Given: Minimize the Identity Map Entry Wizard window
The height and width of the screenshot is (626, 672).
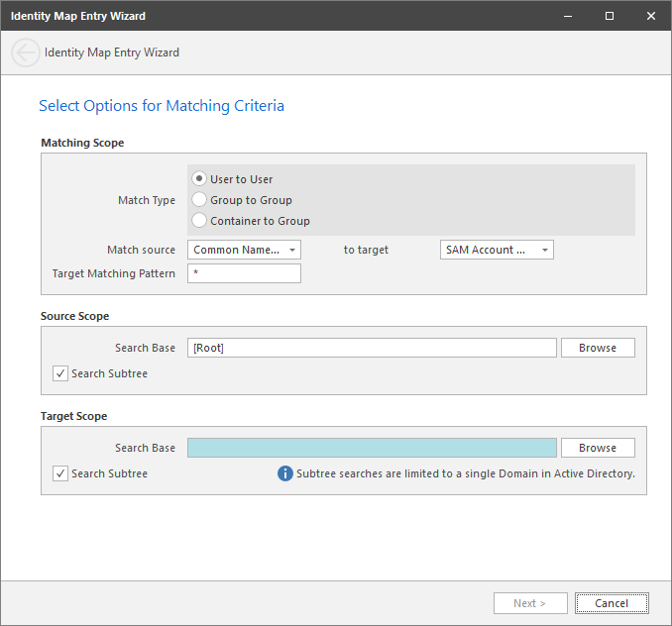Looking at the screenshot, I should tap(568, 16).
